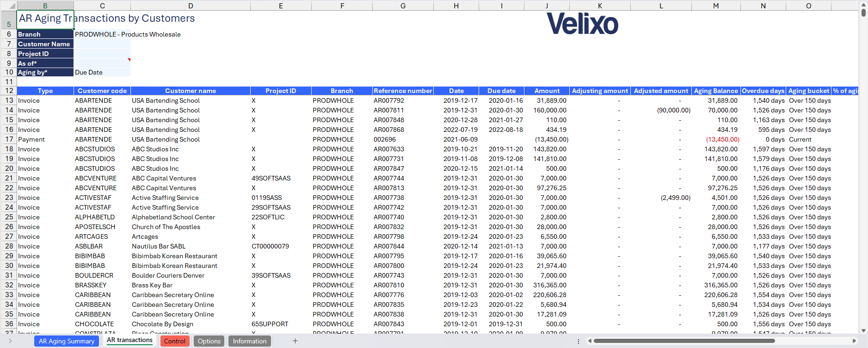This screenshot has width=868, height=348.
Task: Click the vertical scrollbar down arrow
Action: 863,331
